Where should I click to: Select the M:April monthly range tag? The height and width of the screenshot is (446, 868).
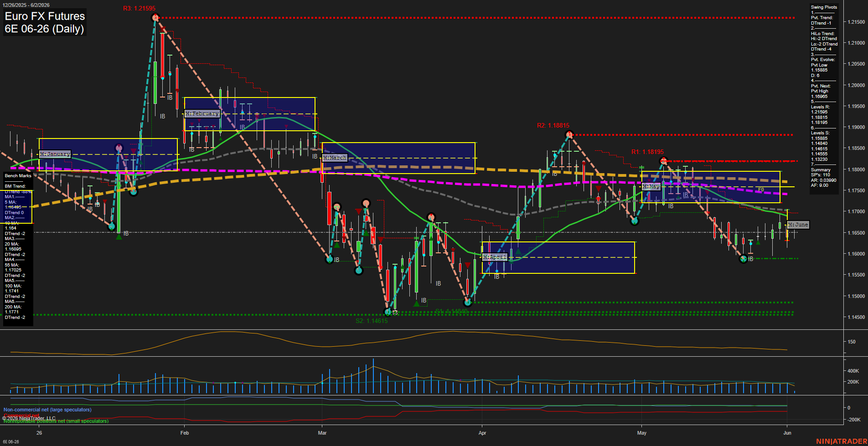click(495, 257)
